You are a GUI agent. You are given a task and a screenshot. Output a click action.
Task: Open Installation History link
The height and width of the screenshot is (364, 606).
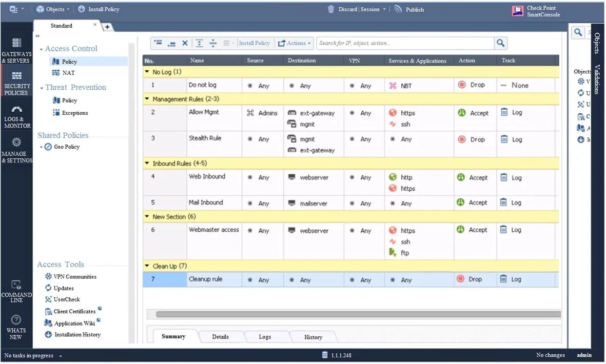point(77,335)
